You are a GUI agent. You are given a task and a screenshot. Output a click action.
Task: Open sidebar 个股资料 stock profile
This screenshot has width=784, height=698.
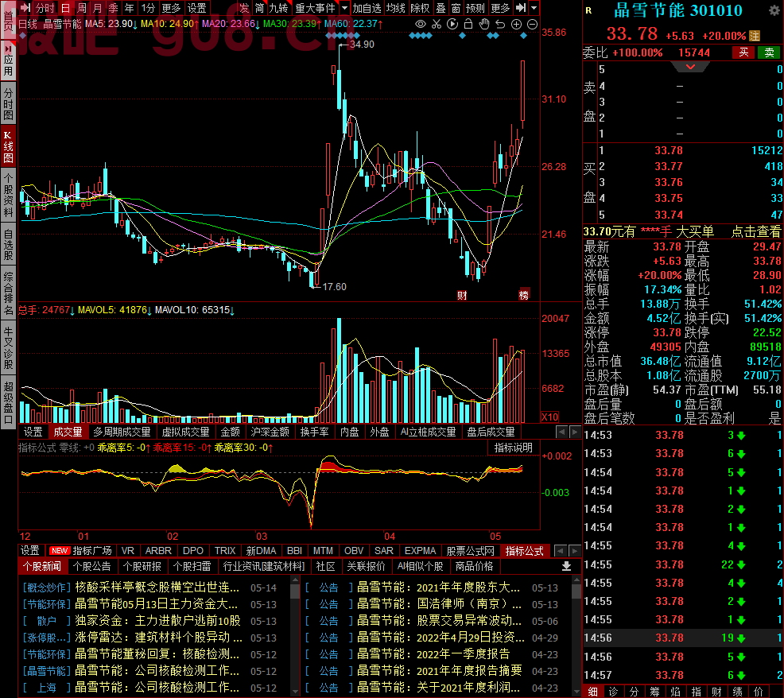(9, 195)
